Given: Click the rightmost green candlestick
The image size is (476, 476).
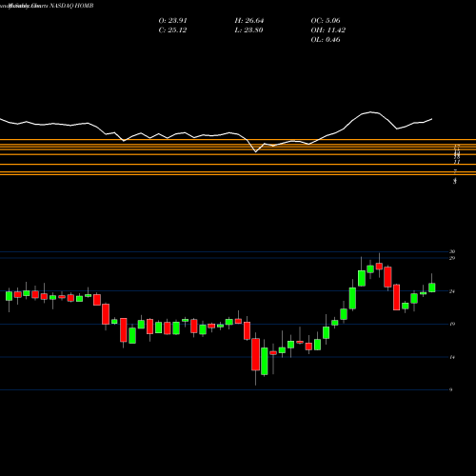Looking at the screenshot, I should click(x=432, y=288).
